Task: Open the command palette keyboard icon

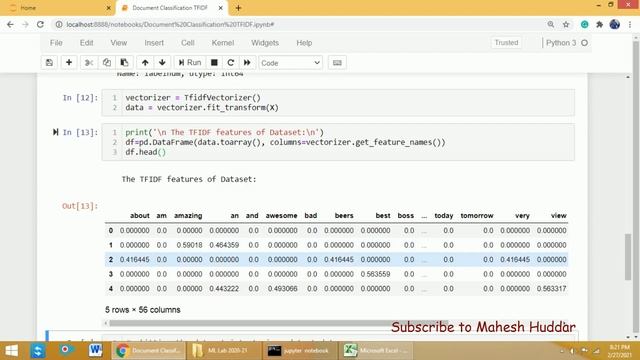Action: tap(337, 63)
